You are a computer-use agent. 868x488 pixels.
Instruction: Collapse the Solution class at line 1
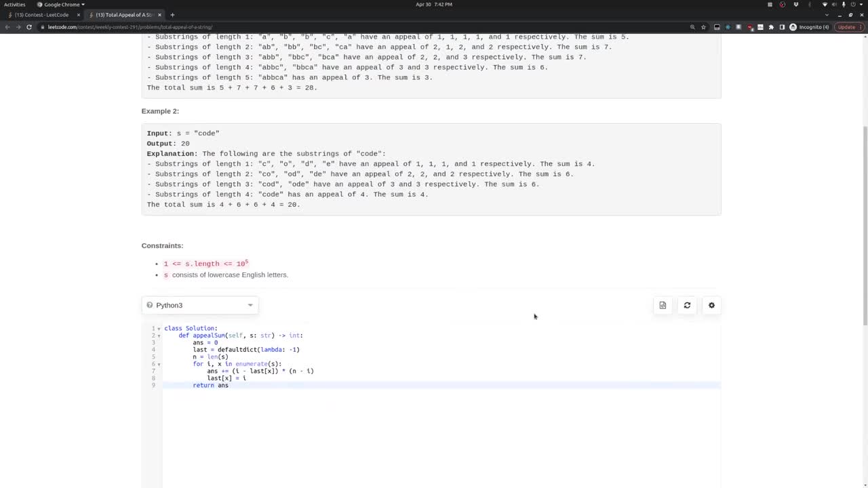point(159,328)
